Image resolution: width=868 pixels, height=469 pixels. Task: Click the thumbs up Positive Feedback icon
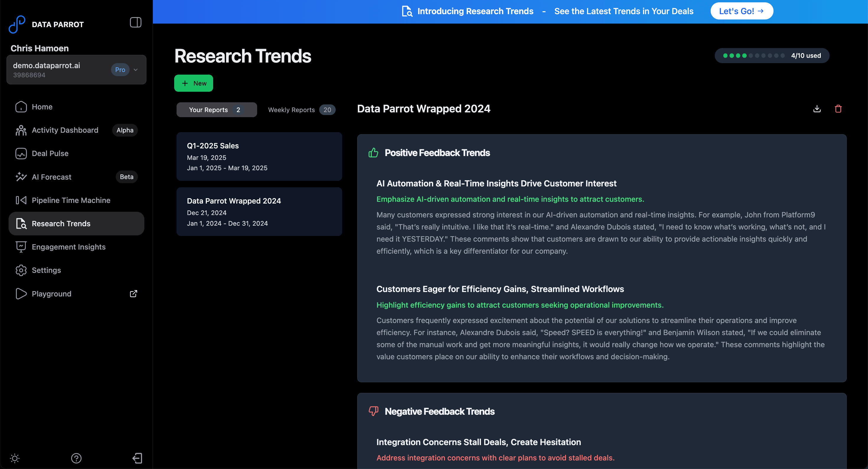click(x=373, y=153)
